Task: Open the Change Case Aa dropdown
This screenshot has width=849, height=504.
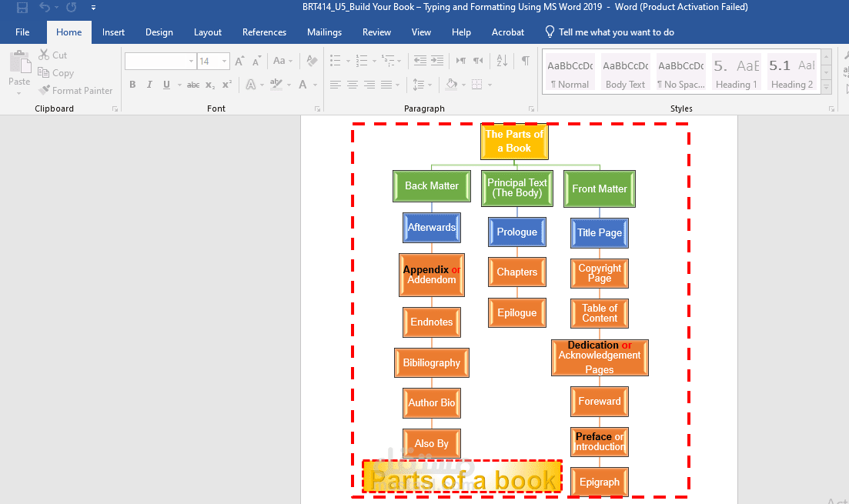Action: click(282, 62)
